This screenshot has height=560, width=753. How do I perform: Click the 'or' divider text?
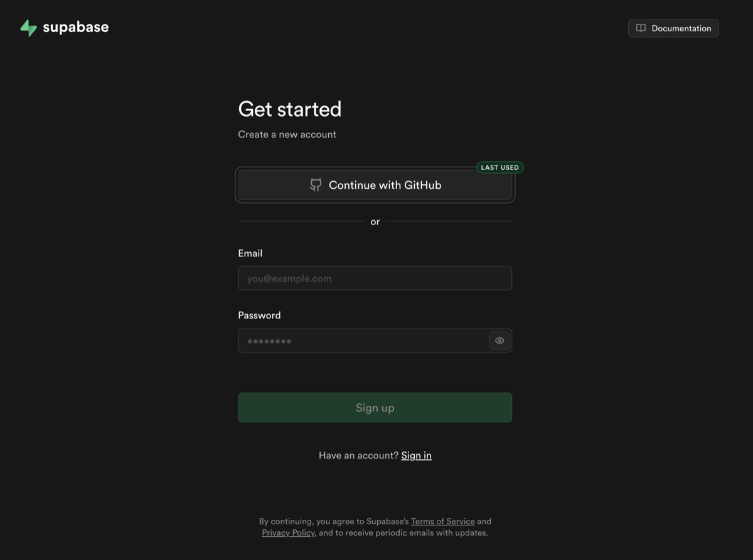click(375, 221)
